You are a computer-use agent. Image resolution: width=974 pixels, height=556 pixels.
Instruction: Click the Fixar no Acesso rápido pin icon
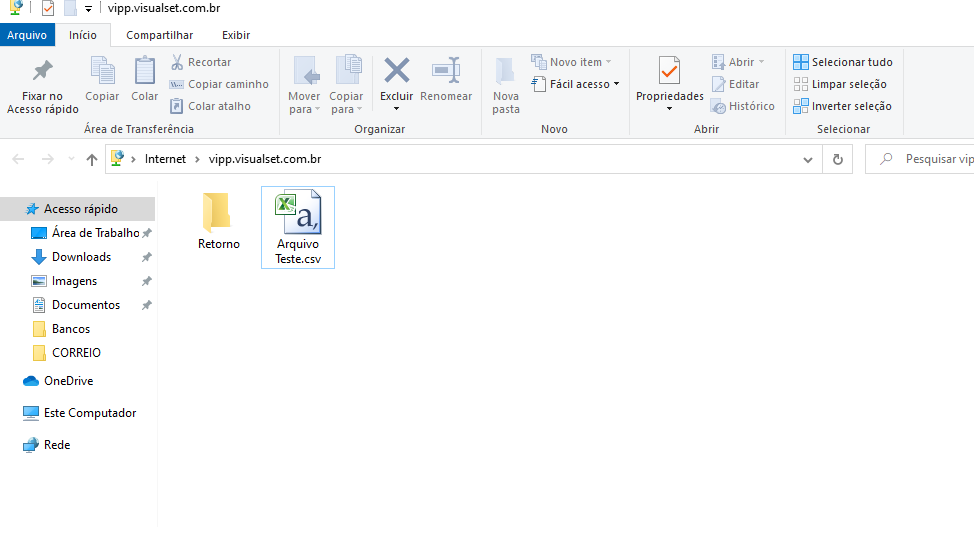point(42,70)
